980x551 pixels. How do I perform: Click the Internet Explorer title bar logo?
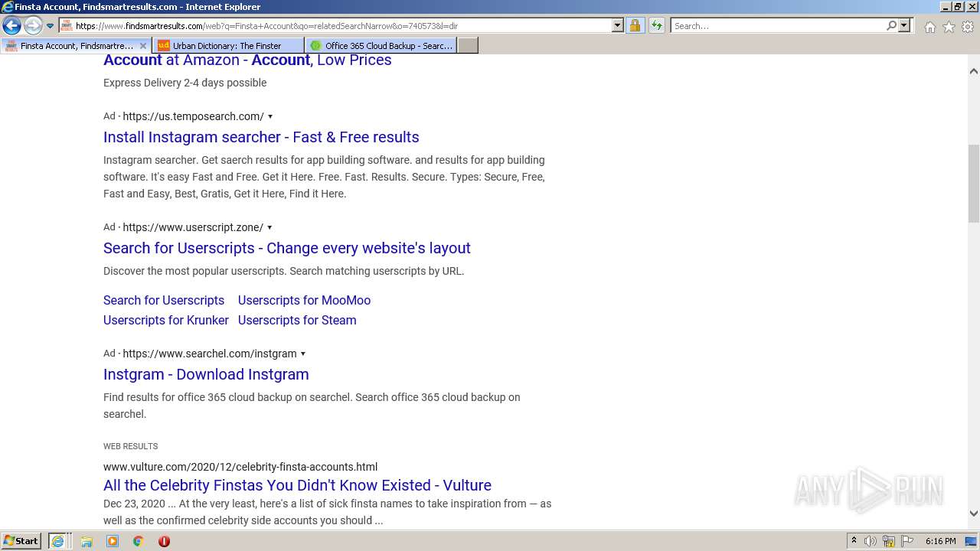8,7
